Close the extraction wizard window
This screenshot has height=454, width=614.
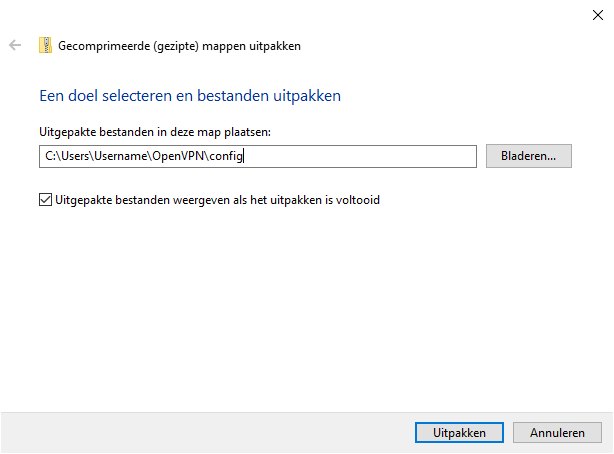coord(597,15)
